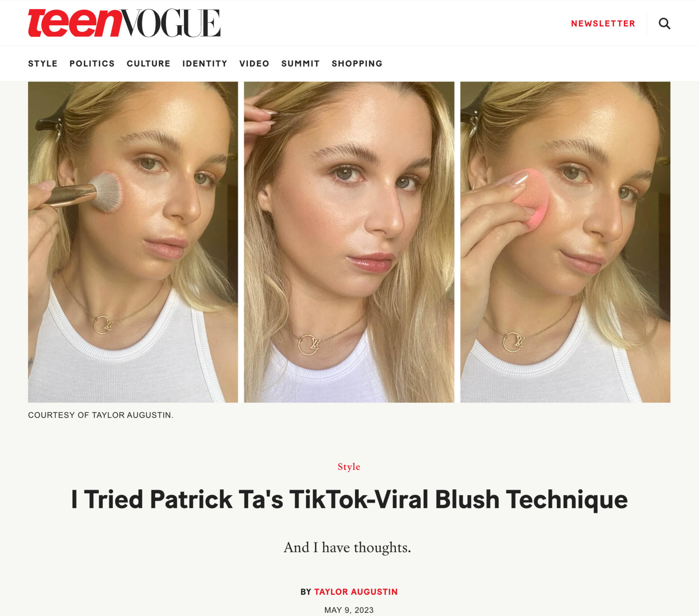Visit the Summit page
The image size is (699, 616).
pos(301,64)
